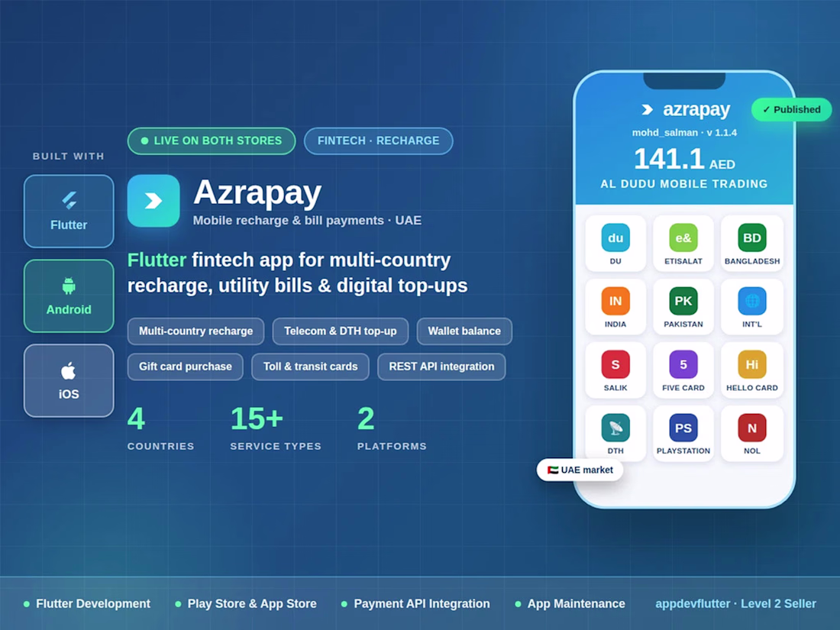Click the azrapay arrow logo in phone header
Image resolution: width=840 pixels, height=630 pixels.
pos(647,110)
